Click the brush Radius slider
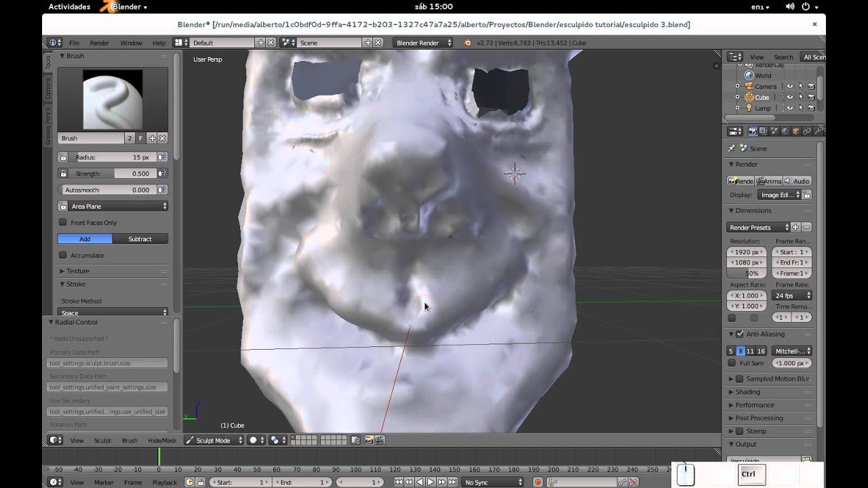Viewport: 868px width, 488px height. click(113, 157)
